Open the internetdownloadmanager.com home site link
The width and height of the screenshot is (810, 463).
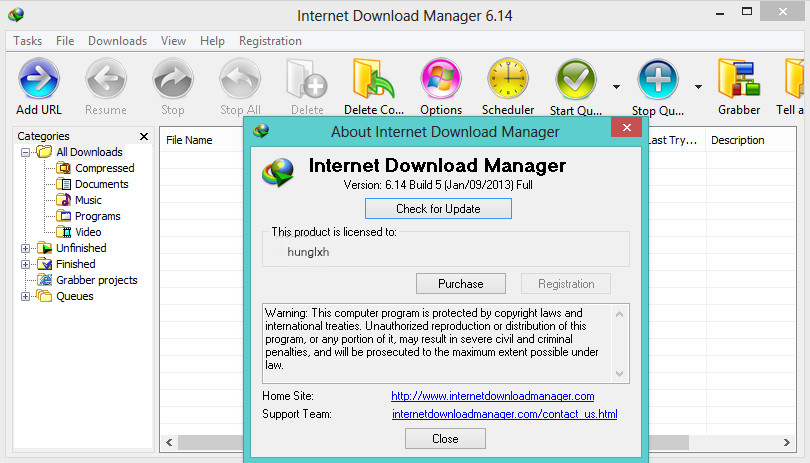pyautogui.click(x=493, y=396)
